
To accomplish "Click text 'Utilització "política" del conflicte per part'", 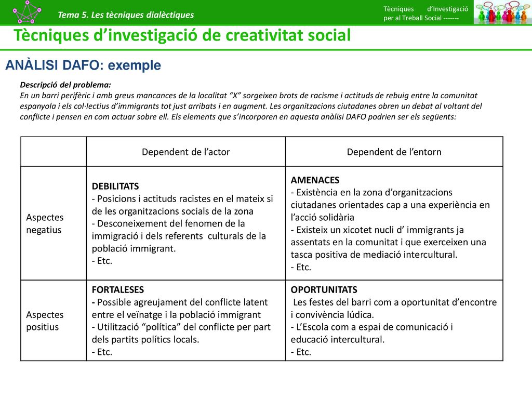I will tap(183, 327).
